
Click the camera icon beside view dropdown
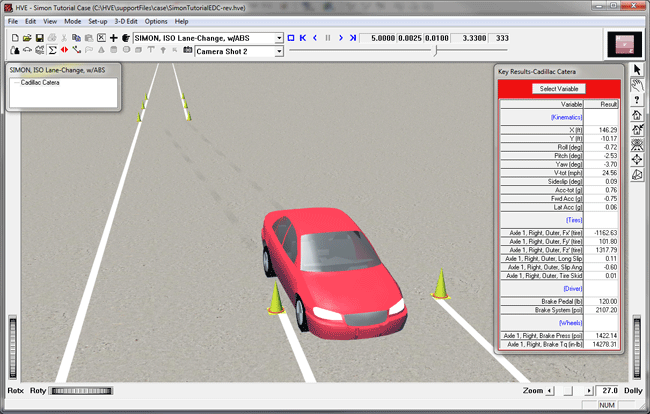tap(186, 50)
